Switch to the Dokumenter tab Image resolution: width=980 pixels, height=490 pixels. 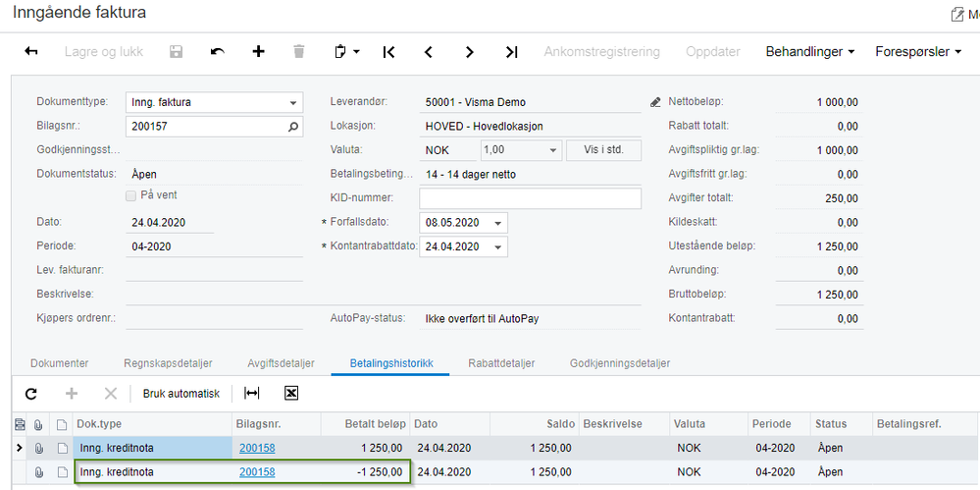click(60, 363)
